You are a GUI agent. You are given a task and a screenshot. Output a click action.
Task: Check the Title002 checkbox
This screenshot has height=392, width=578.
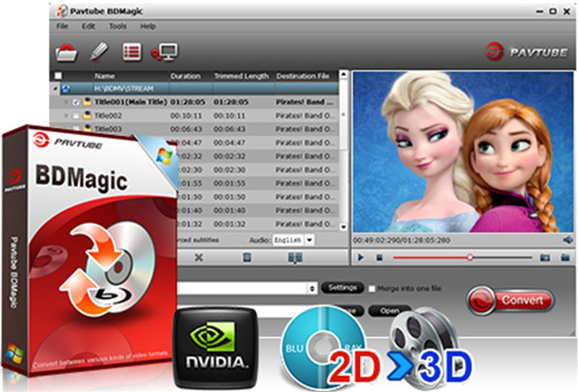[76, 116]
